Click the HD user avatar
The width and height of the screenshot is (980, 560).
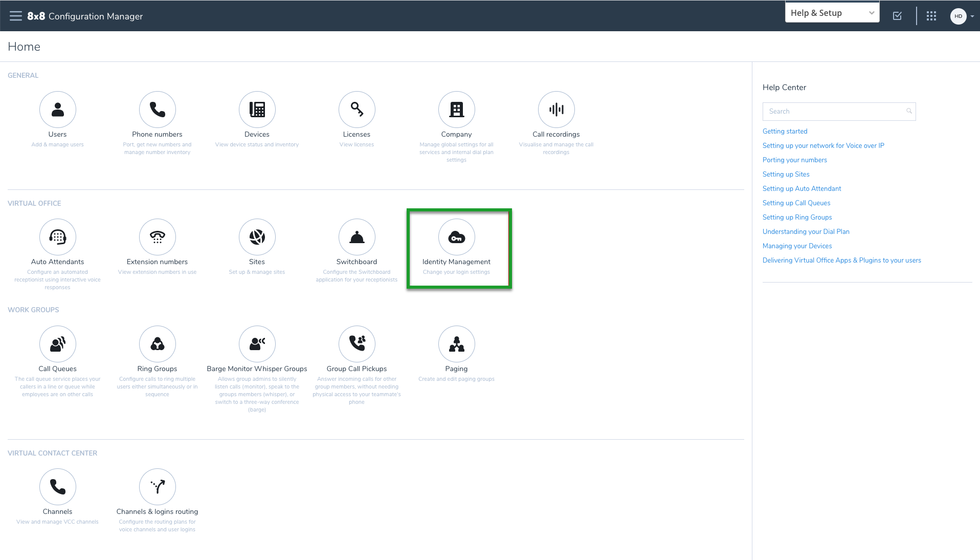click(959, 16)
